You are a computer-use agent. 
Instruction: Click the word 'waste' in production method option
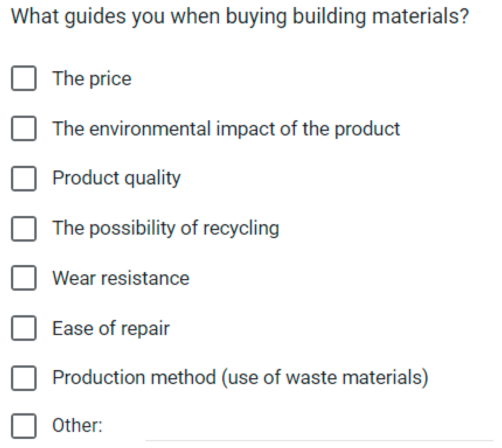point(311,378)
